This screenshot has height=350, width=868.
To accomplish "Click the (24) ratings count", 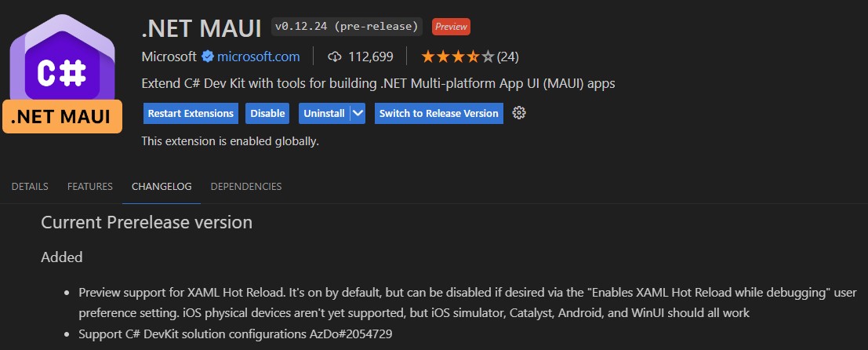I will (508, 57).
